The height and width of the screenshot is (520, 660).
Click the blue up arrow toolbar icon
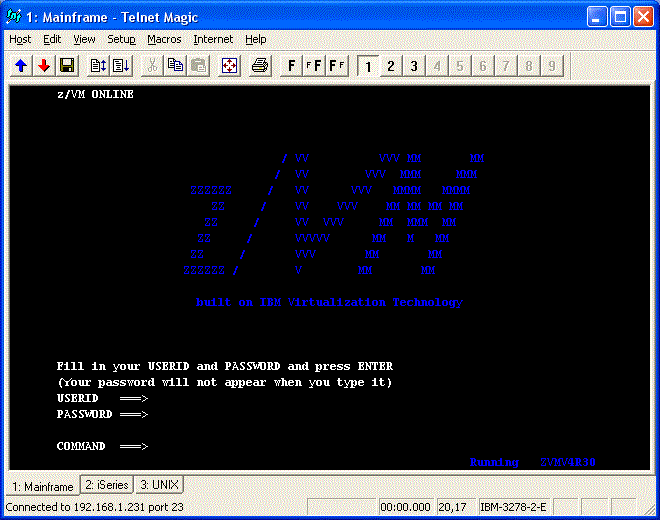21,66
